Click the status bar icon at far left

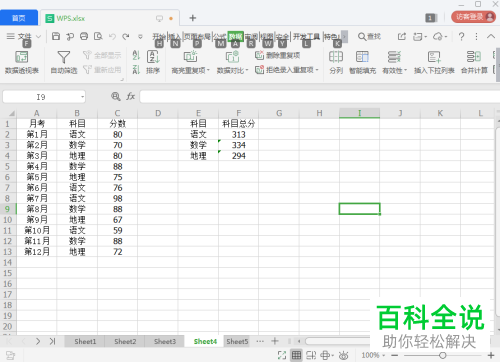[x=10, y=355]
